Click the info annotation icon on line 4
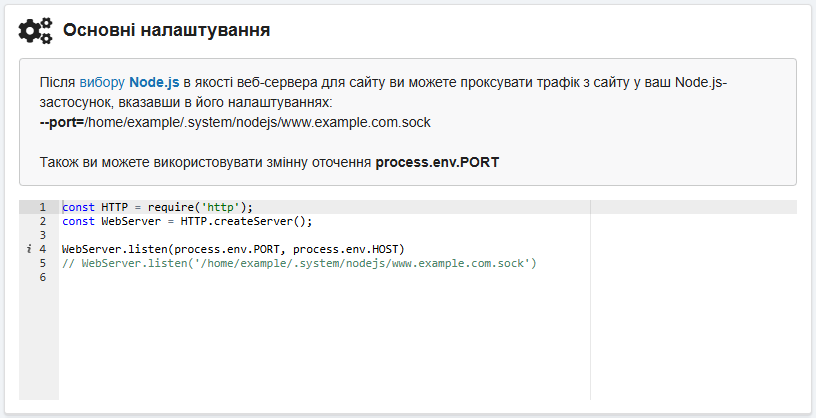Image resolution: width=816 pixels, height=418 pixels. coord(27,249)
